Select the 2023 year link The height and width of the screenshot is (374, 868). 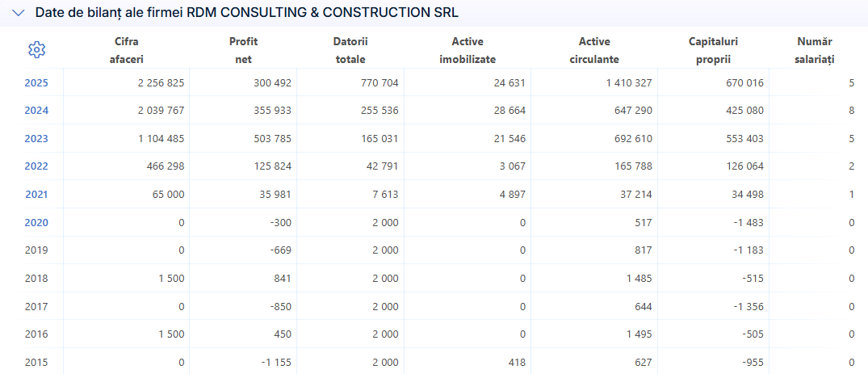(36, 138)
